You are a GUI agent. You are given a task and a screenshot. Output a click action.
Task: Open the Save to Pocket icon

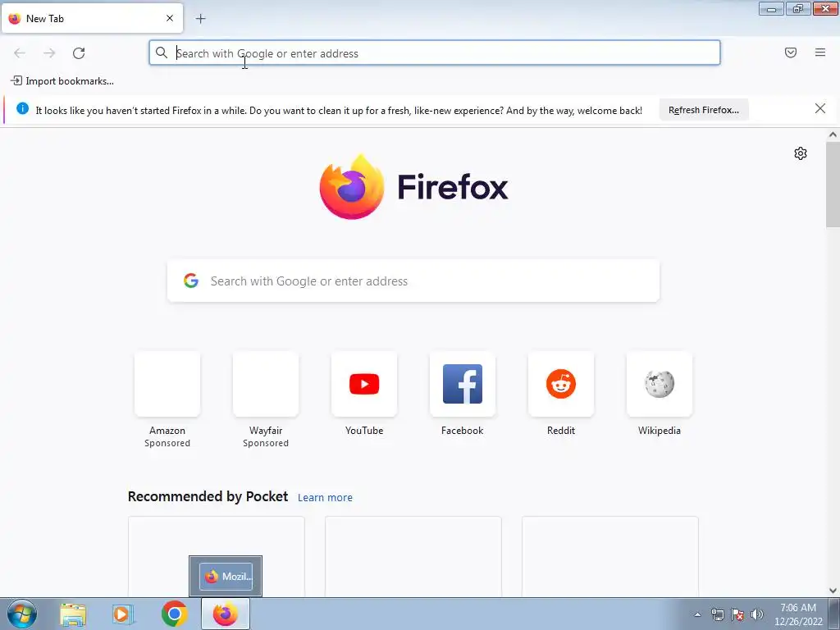(x=791, y=52)
